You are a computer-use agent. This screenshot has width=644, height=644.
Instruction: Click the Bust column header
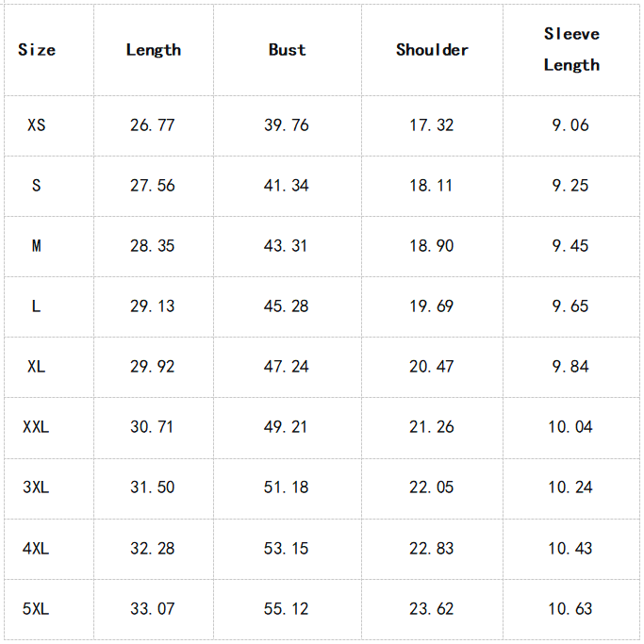pos(287,50)
